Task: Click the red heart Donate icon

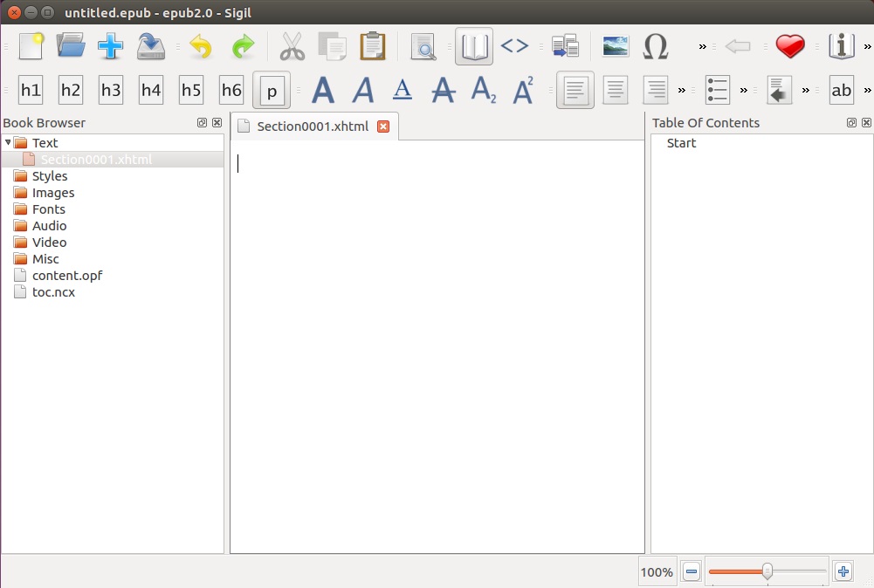Action: (x=790, y=46)
